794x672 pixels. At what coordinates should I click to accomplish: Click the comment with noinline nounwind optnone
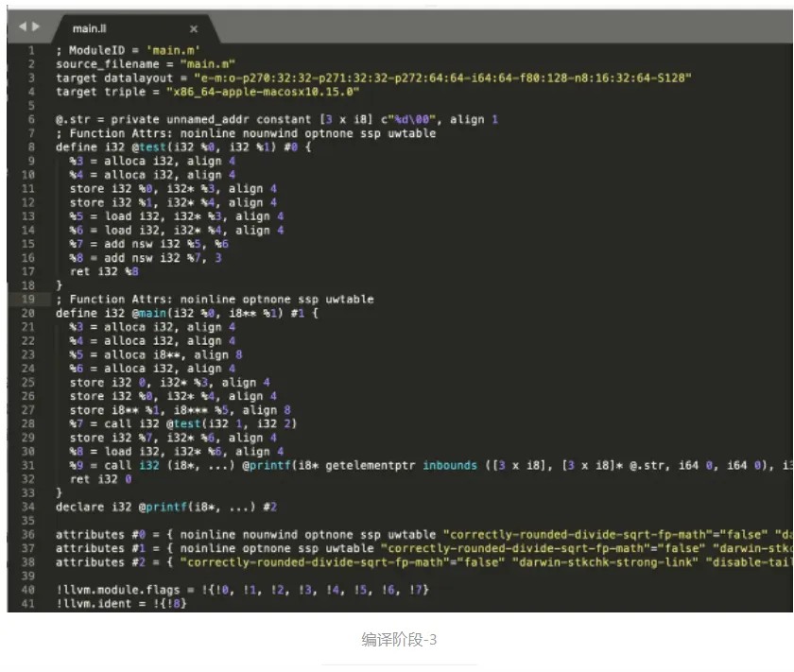click(x=246, y=133)
